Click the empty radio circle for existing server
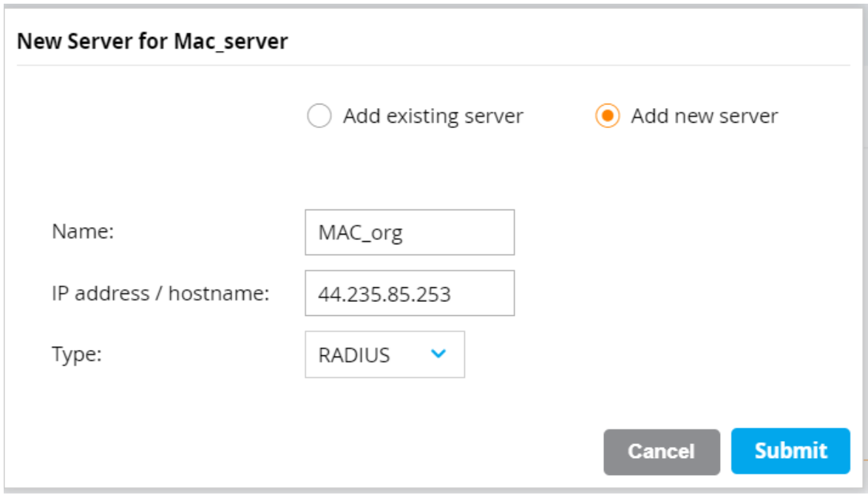Screen dimensions: 868x495 (319, 117)
